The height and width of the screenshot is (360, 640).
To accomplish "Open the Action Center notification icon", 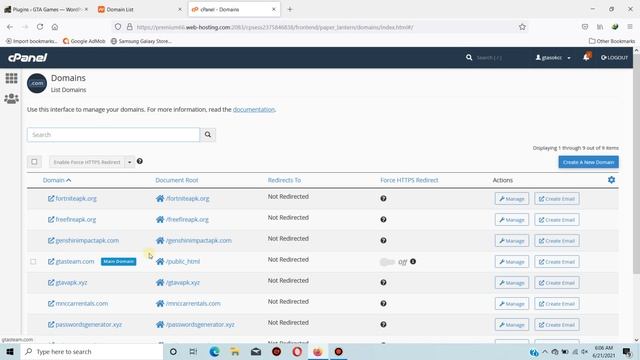I will pyautogui.click(x=627, y=351).
